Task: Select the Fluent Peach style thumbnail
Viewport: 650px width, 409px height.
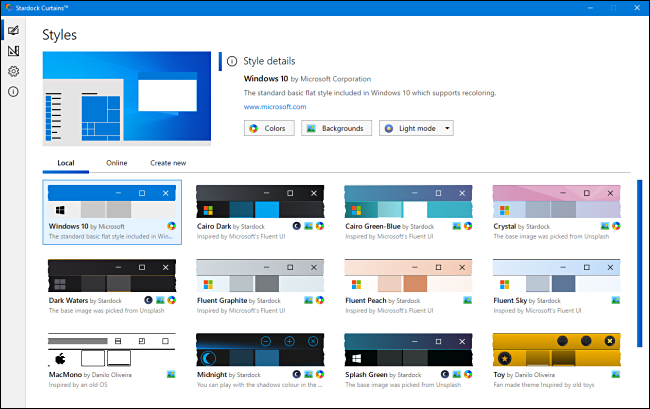Action: pyautogui.click(x=410, y=275)
